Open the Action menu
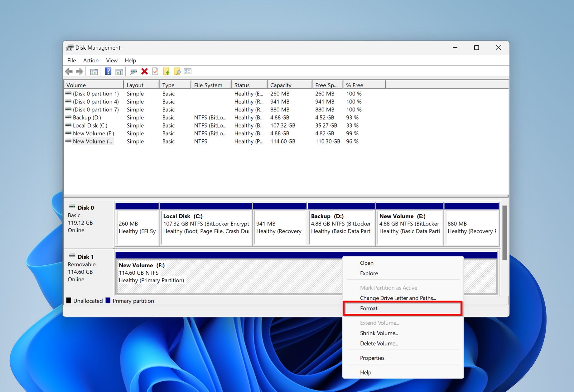This screenshot has height=392, width=574. (x=91, y=60)
